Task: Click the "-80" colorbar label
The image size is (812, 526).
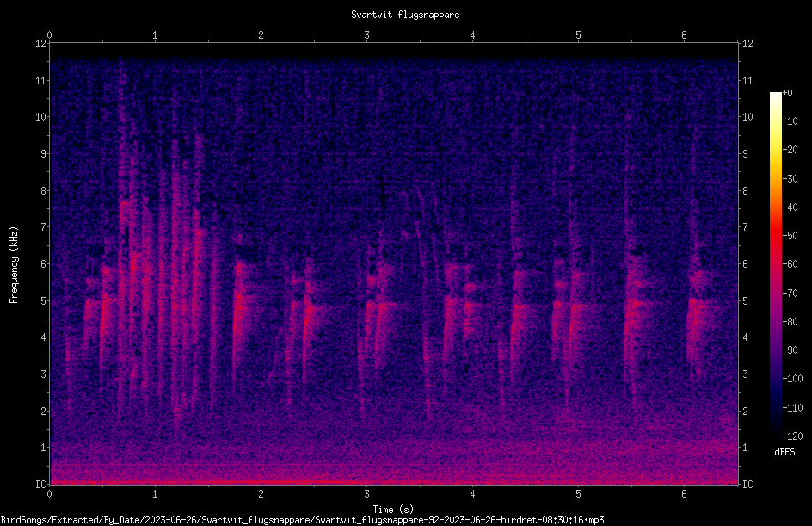Action: click(x=790, y=322)
